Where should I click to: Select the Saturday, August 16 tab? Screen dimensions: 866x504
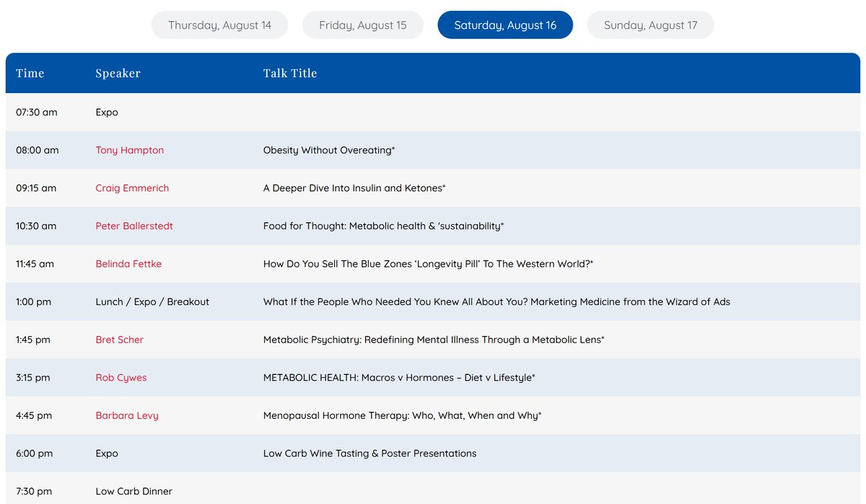click(505, 25)
